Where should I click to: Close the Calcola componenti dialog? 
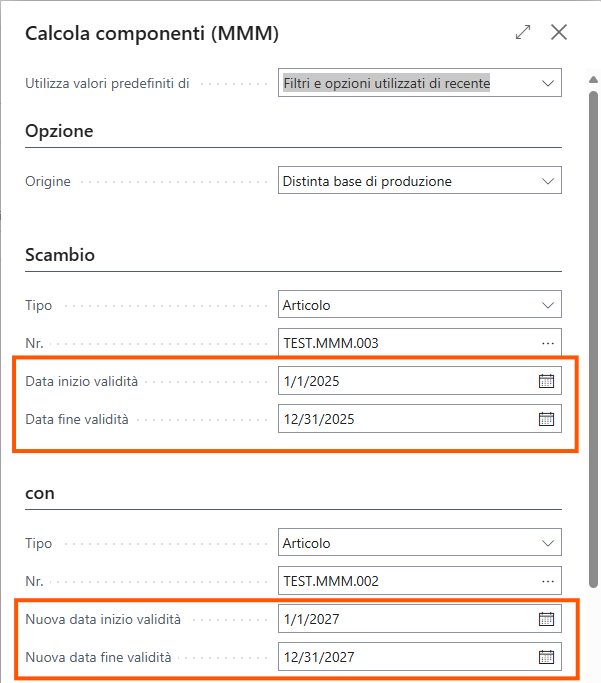tap(559, 33)
